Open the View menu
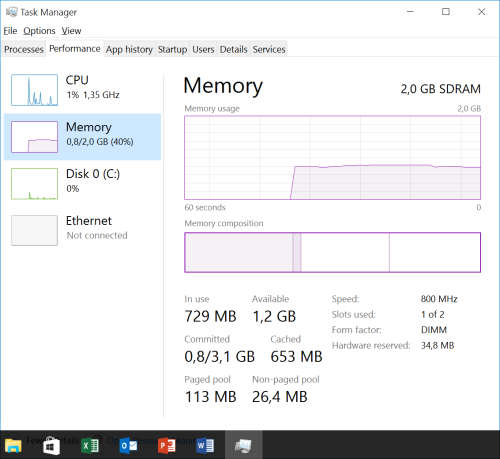500x459 pixels. point(71,31)
